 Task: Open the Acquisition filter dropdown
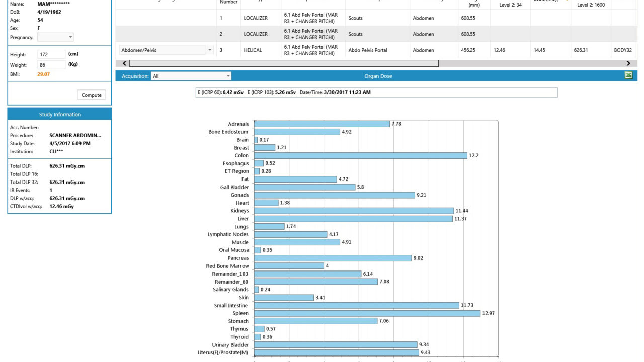(191, 76)
